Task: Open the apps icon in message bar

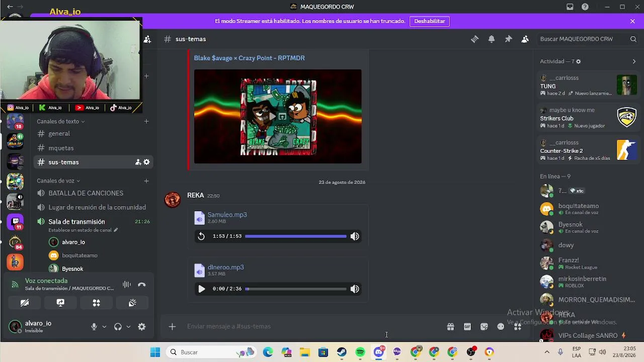Action: coord(518,327)
